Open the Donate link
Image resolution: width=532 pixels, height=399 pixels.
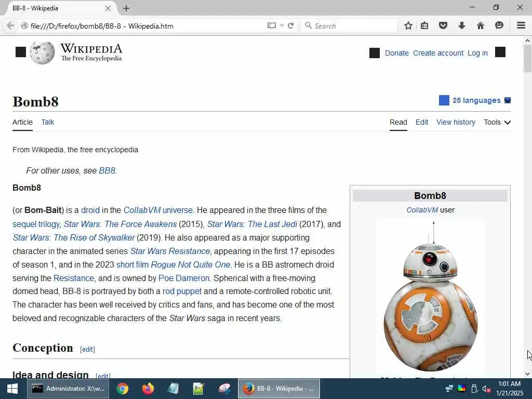click(x=396, y=54)
